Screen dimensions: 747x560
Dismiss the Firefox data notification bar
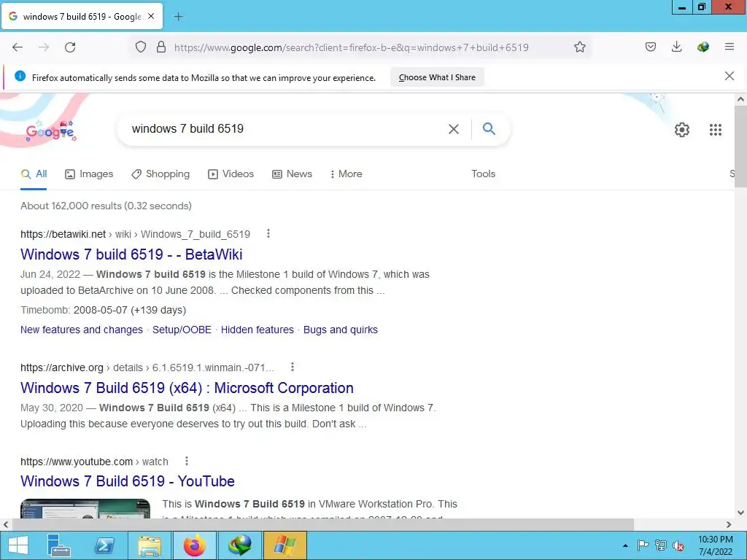coord(729,76)
